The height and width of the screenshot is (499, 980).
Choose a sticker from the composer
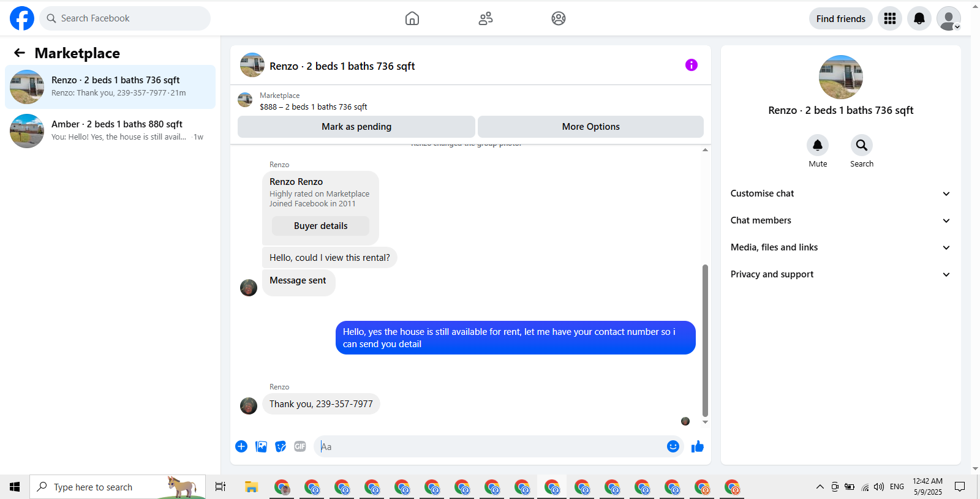click(281, 446)
